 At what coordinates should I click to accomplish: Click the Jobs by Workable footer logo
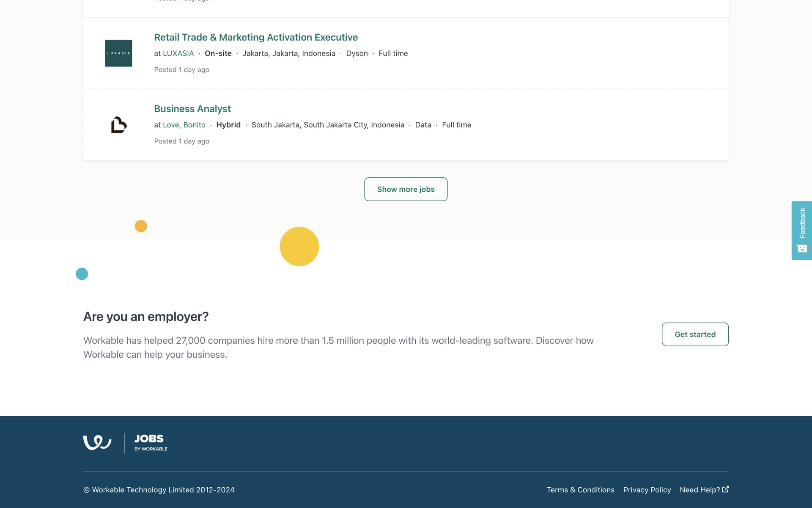point(151,442)
